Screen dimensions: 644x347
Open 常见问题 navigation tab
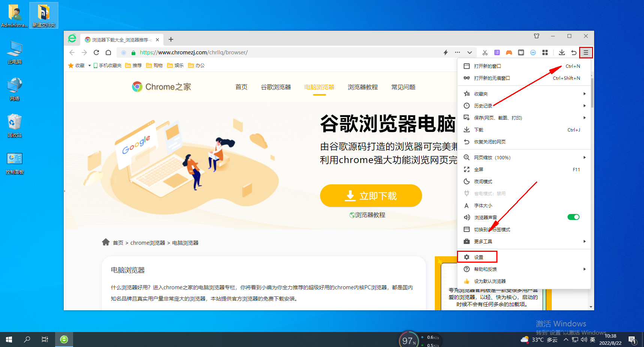pyautogui.click(x=403, y=87)
